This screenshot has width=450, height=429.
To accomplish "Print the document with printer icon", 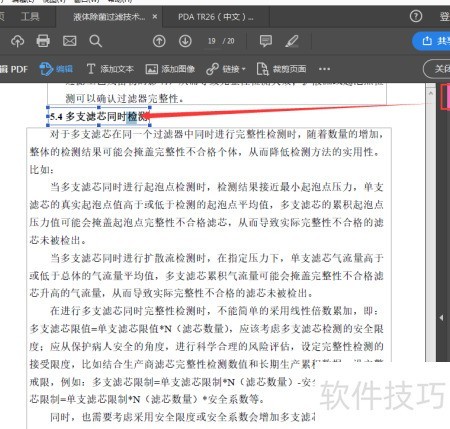I will pyautogui.click(x=43, y=41).
